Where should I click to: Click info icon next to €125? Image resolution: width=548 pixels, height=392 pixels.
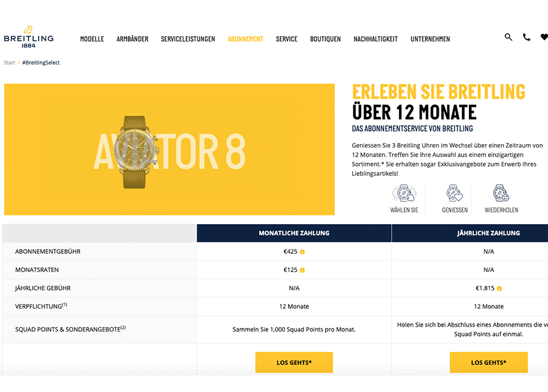(x=302, y=270)
